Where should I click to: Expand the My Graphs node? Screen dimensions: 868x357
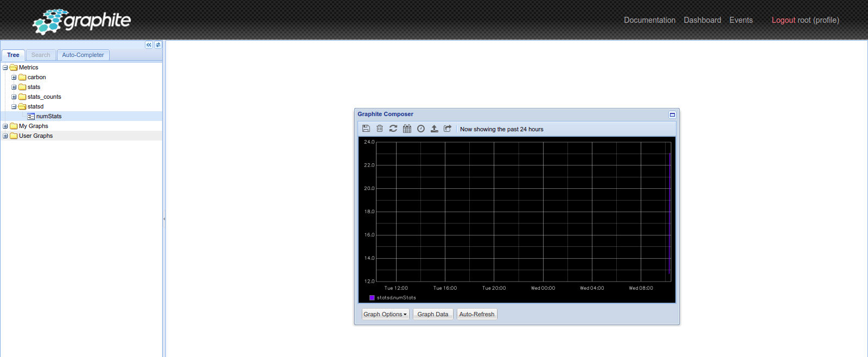pos(5,126)
